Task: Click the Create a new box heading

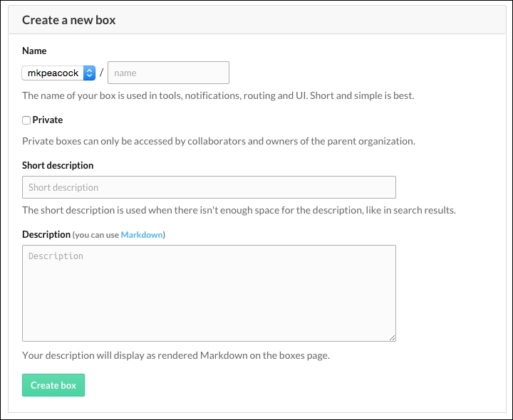Action: pyautogui.click(x=68, y=20)
